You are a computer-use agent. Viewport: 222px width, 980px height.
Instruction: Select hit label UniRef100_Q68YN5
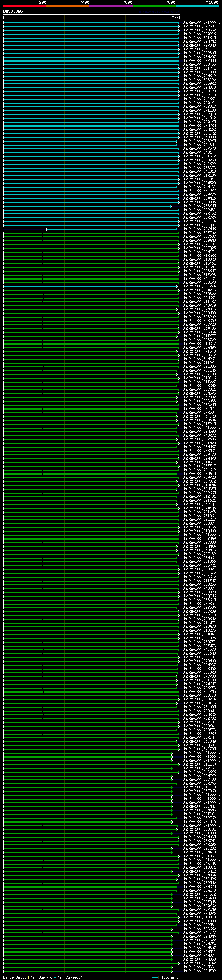click(199, 206)
